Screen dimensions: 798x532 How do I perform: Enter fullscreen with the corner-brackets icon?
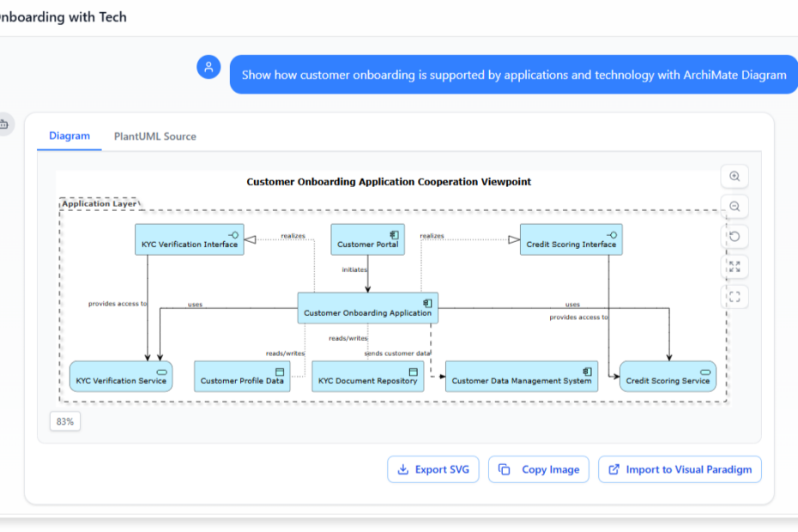(x=735, y=297)
